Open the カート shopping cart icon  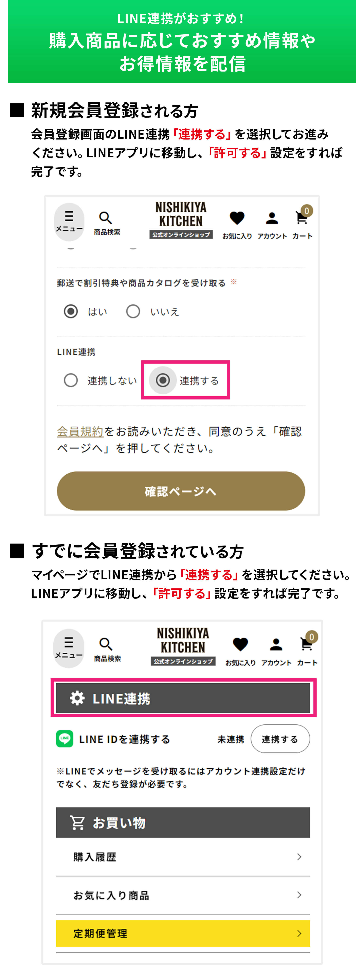pos(302,217)
